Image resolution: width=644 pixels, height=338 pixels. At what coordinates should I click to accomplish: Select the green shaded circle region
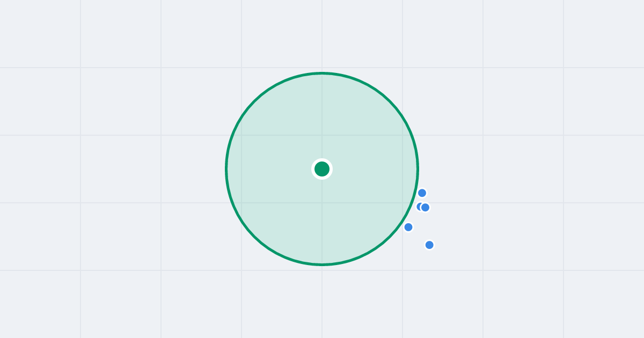click(322, 169)
